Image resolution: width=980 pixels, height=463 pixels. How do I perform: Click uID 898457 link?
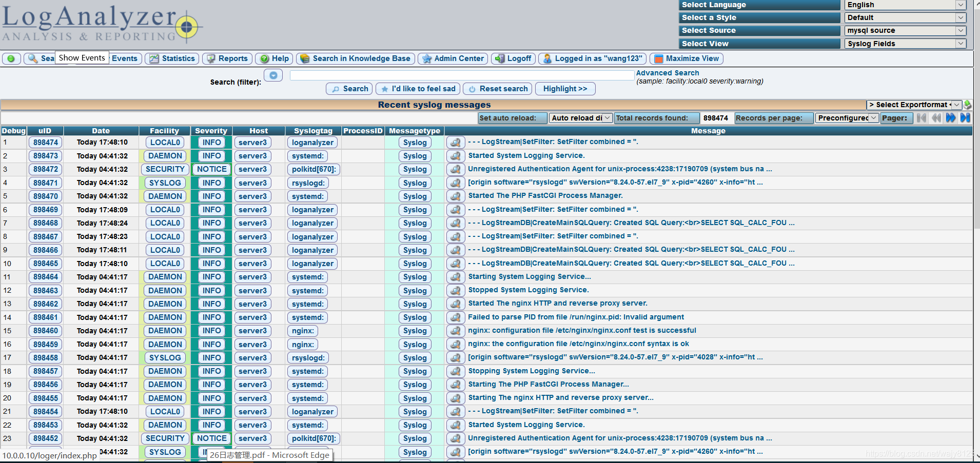tap(46, 371)
